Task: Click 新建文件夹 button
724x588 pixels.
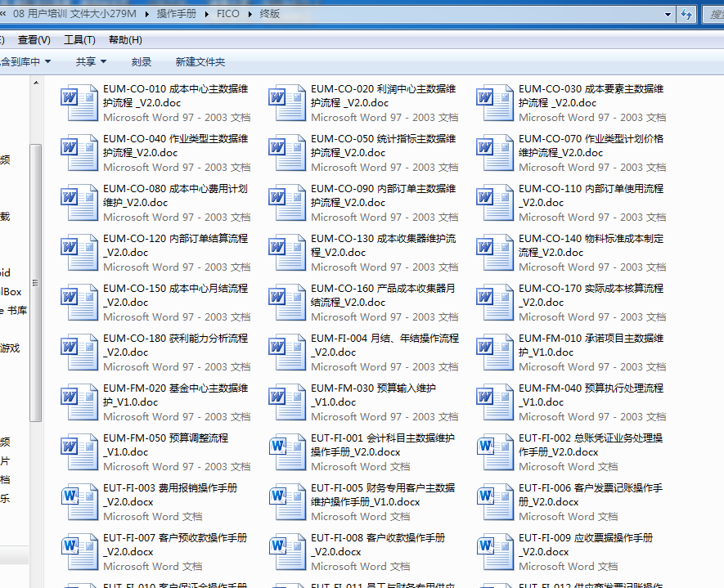Action: tap(200, 61)
